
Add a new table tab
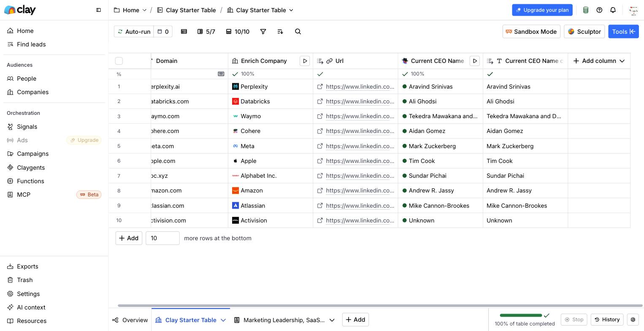click(x=355, y=320)
